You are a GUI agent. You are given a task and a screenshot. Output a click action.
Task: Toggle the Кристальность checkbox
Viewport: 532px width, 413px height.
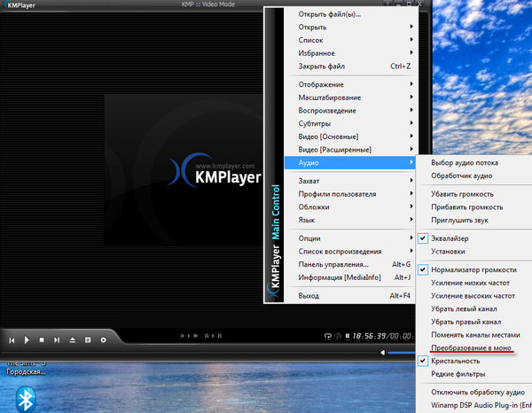tap(423, 361)
